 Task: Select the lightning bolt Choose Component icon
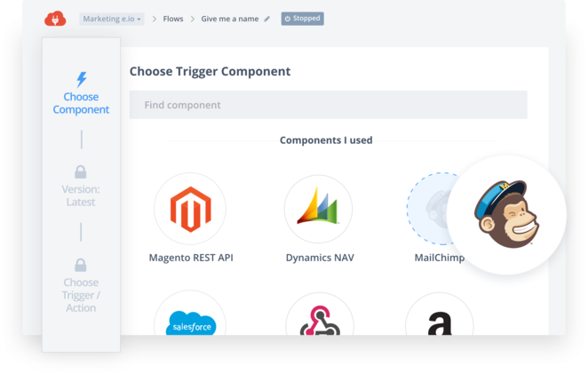(x=82, y=80)
